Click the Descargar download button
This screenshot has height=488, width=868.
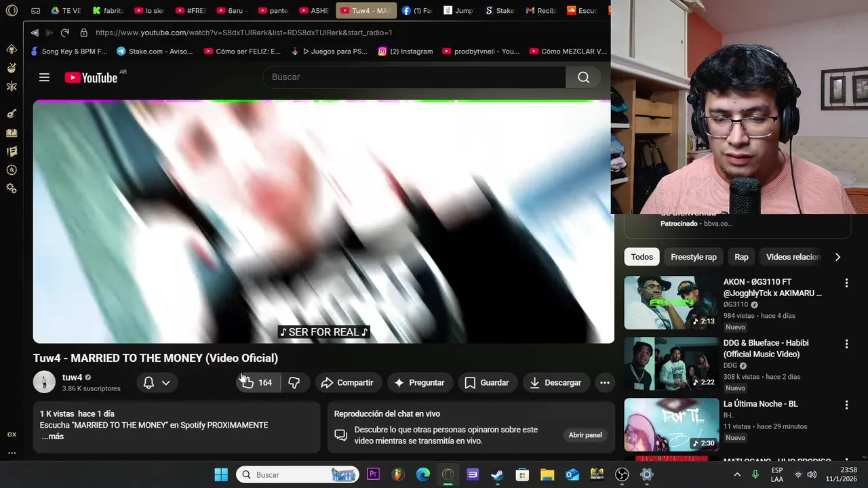pyautogui.click(x=555, y=383)
